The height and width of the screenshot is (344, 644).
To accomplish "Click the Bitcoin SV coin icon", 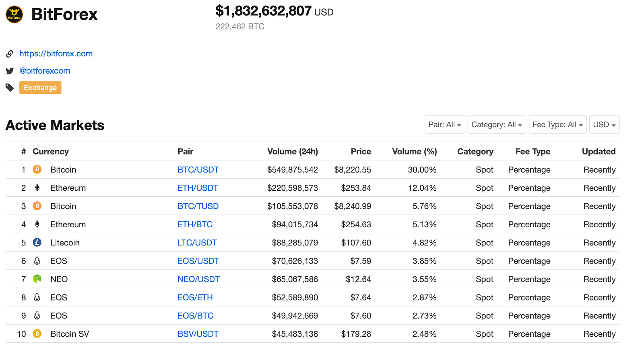I will [x=37, y=334].
